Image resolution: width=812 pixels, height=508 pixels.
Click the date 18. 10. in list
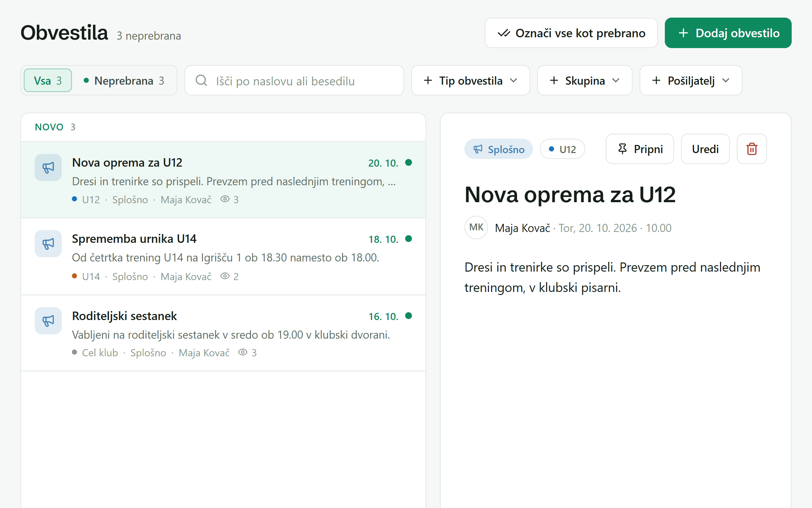coord(383,239)
